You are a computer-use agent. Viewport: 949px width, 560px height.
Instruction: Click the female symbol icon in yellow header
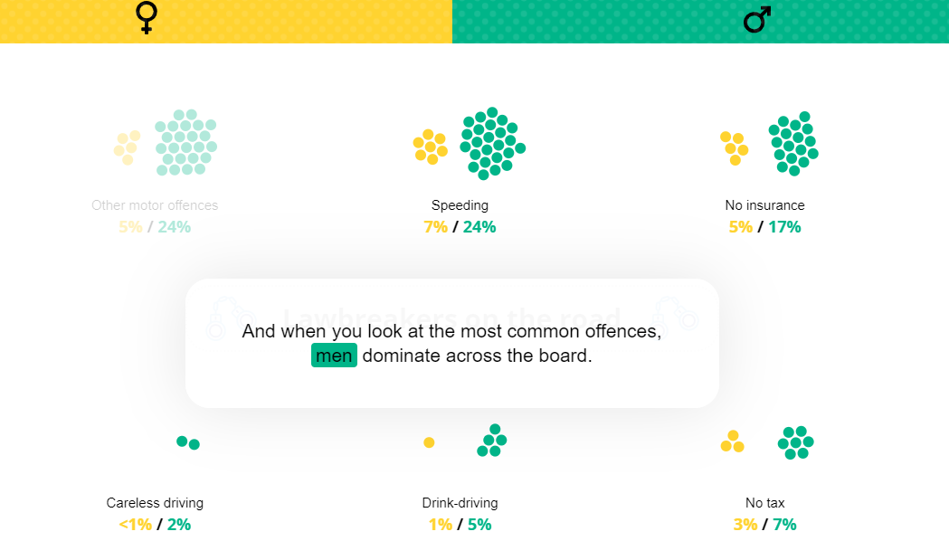(x=147, y=17)
